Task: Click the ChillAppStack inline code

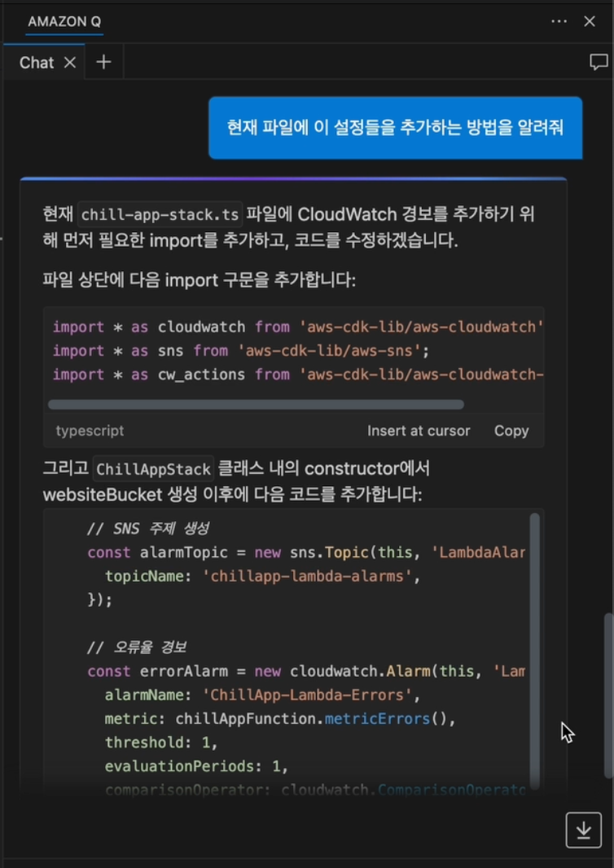Action: (153, 470)
